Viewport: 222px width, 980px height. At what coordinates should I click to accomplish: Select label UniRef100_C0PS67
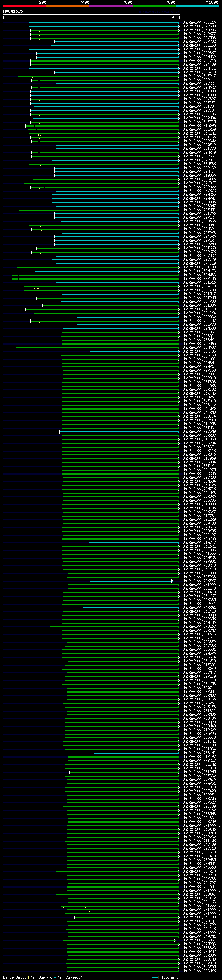[x=199, y=53]
